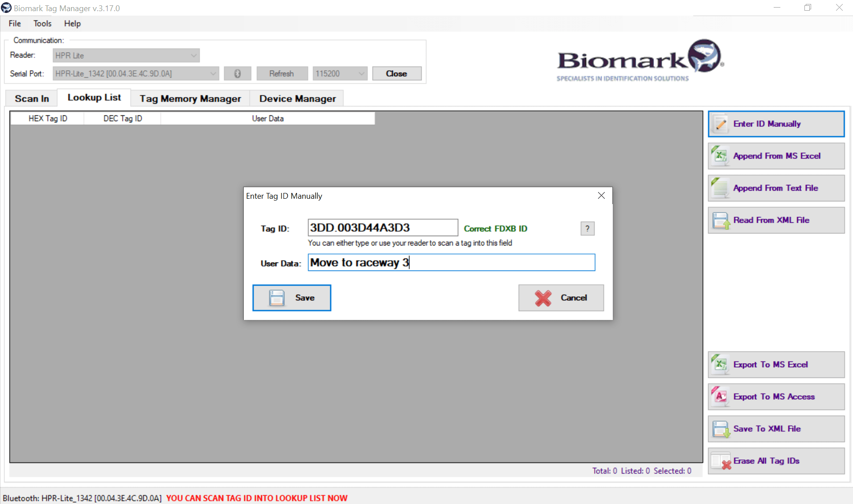The width and height of the screenshot is (853, 504).
Task: Open FDXB help with the question mark button
Action: point(587,228)
